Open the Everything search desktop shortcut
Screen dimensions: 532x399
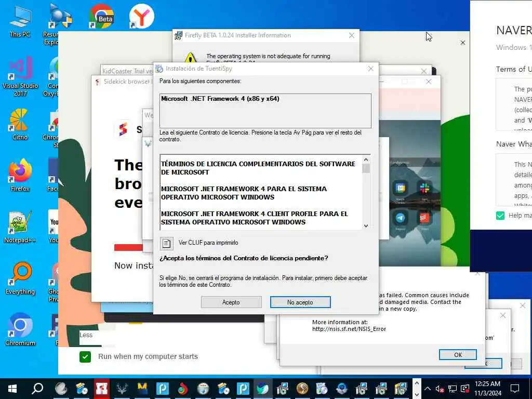click(x=20, y=278)
